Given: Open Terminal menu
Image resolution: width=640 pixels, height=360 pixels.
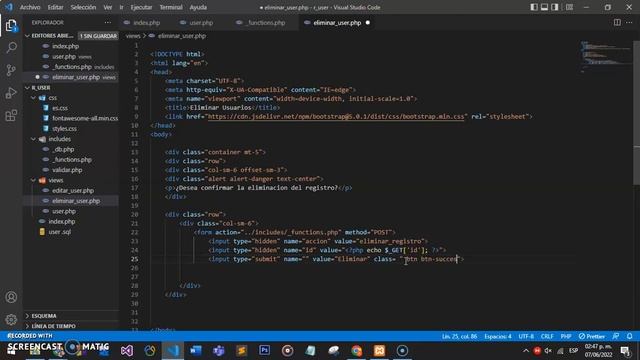Looking at the screenshot, I should [171, 7].
